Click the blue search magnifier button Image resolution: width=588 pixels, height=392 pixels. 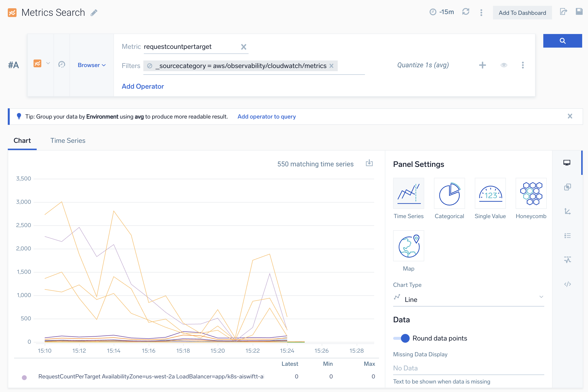pyautogui.click(x=562, y=41)
